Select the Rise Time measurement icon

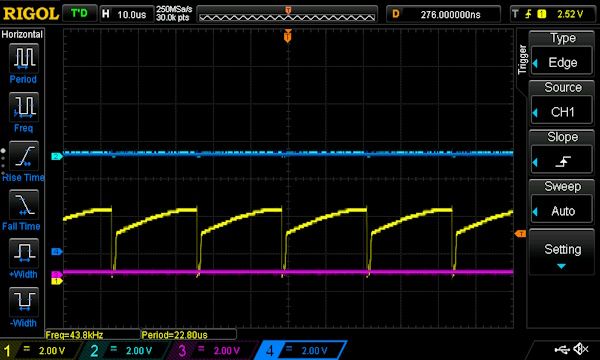(x=24, y=156)
